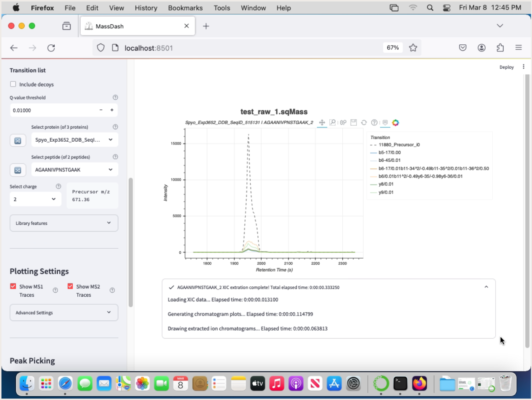The width and height of the screenshot is (532, 400).
Task: Open the Bokeh plot help icon
Action: (x=374, y=122)
